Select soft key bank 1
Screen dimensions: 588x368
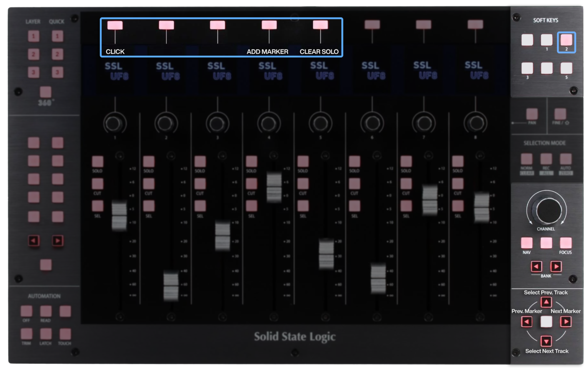(x=547, y=40)
